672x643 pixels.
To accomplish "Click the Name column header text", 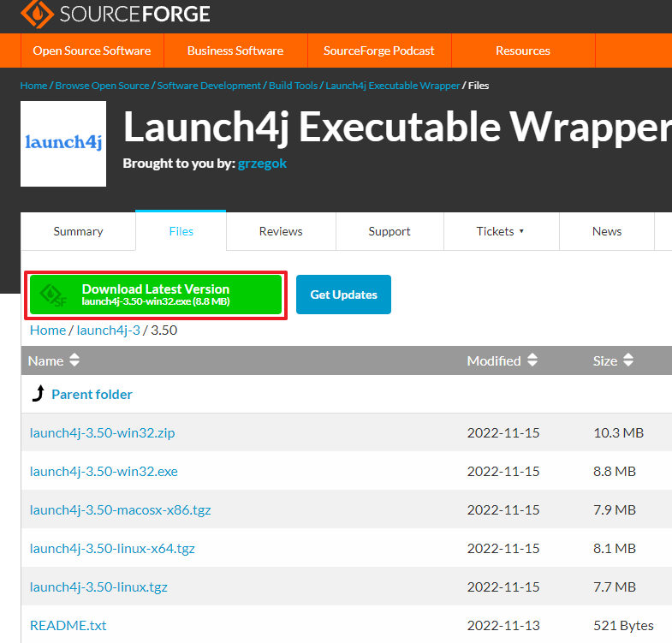I will click(45, 361).
